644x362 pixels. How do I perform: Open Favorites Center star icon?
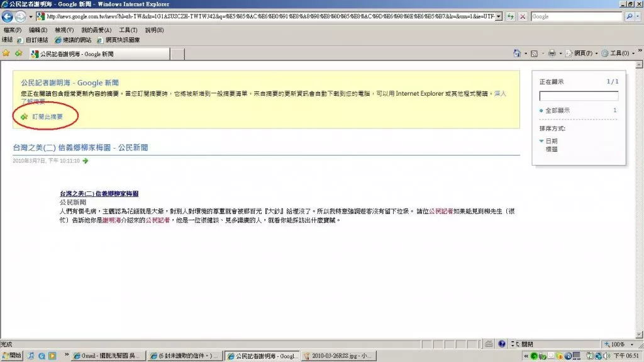pyautogui.click(x=6, y=53)
